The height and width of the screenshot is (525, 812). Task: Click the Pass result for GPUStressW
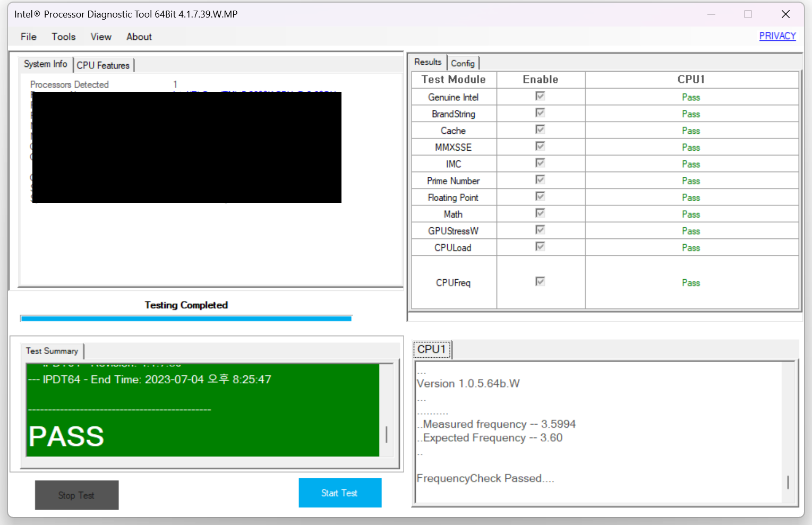pos(691,231)
